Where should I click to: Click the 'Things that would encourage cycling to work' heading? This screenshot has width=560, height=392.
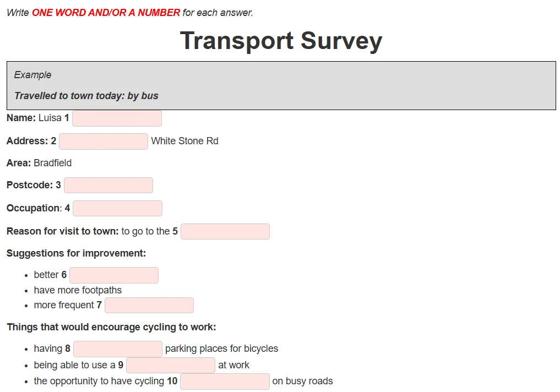pyautogui.click(x=111, y=326)
